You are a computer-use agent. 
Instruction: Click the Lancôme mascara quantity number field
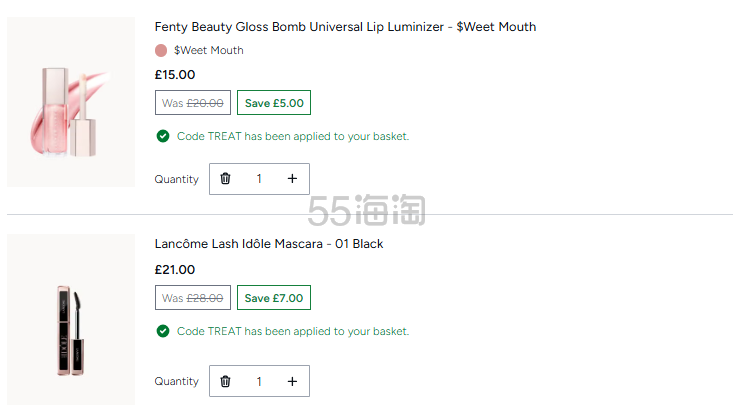tap(259, 381)
